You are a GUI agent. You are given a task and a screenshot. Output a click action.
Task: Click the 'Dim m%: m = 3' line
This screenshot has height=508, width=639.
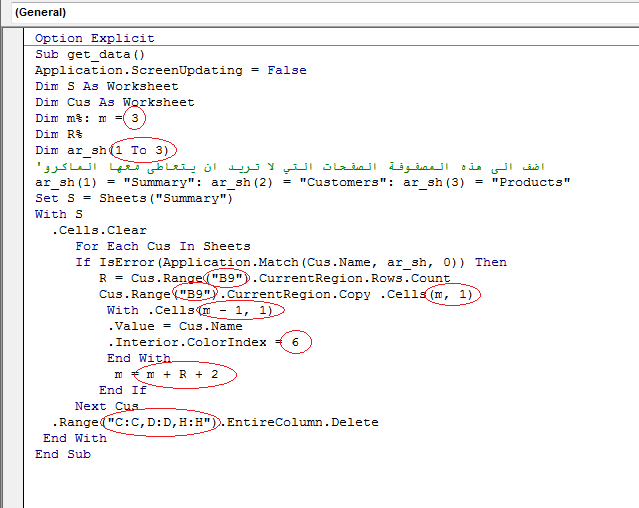click(x=87, y=118)
